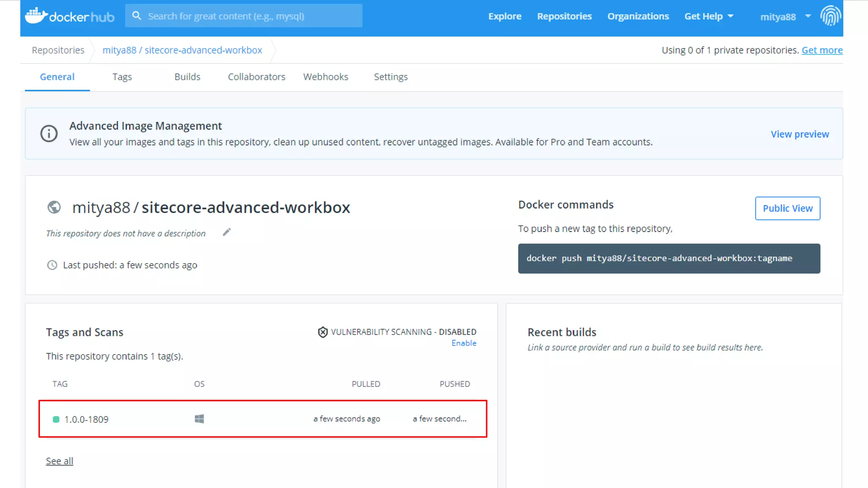Click the Windows OS icon in tag row
The image size is (868, 488).
click(199, 419)
